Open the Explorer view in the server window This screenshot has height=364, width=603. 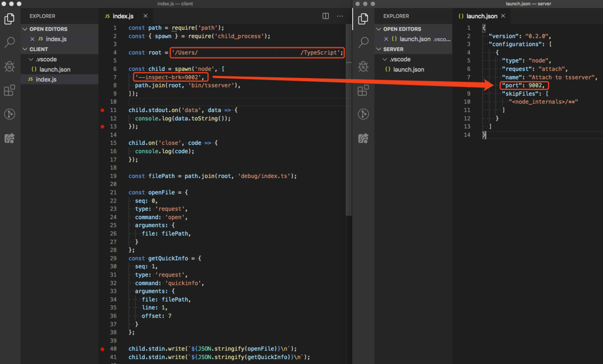[363, 18]
